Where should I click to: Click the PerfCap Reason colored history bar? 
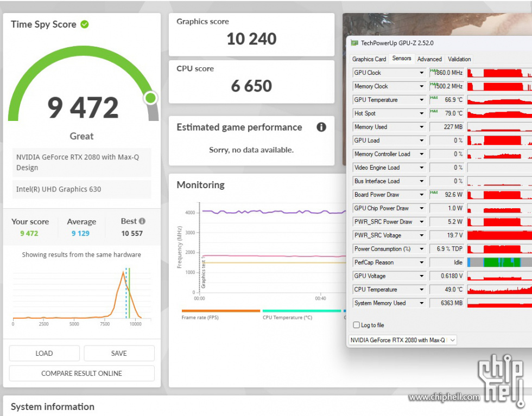point(499,263)
